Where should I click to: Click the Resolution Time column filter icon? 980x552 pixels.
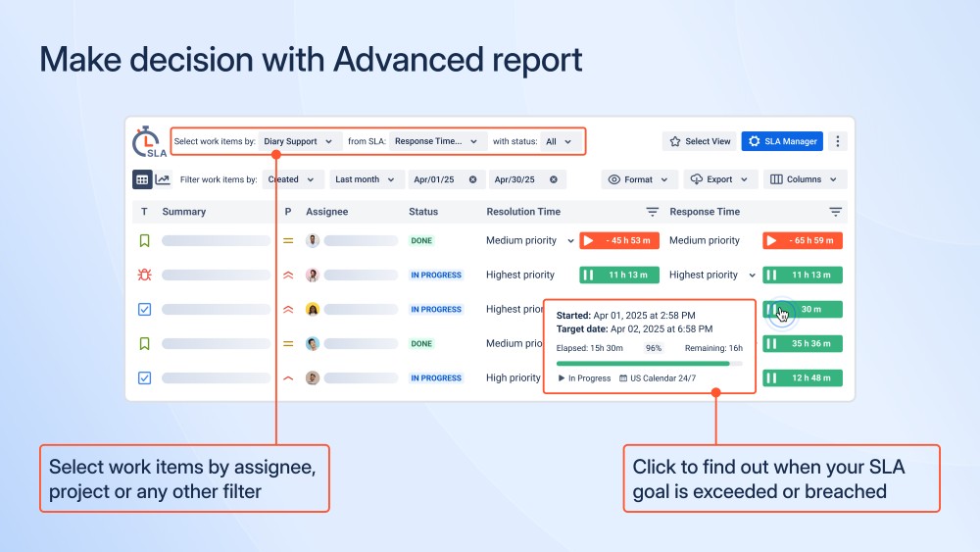[x=653, y=212]
